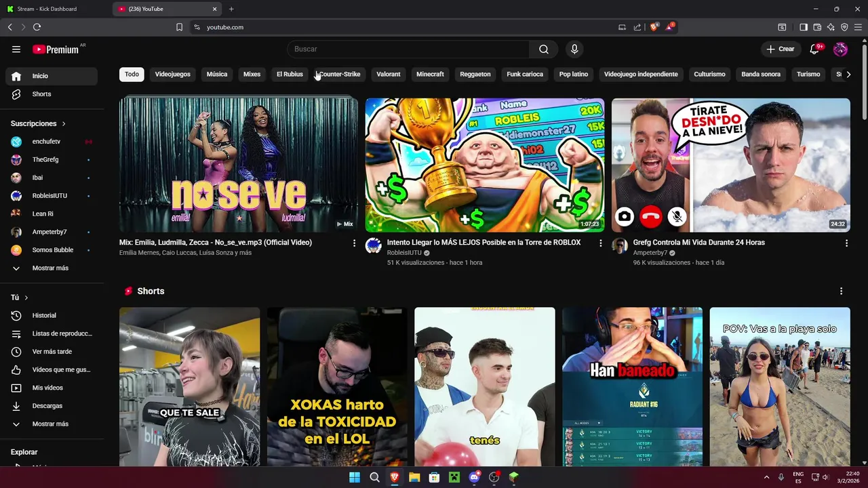Open the YouTube hamburger guide menu
The image size is (868, 488).
coord(16,49)
